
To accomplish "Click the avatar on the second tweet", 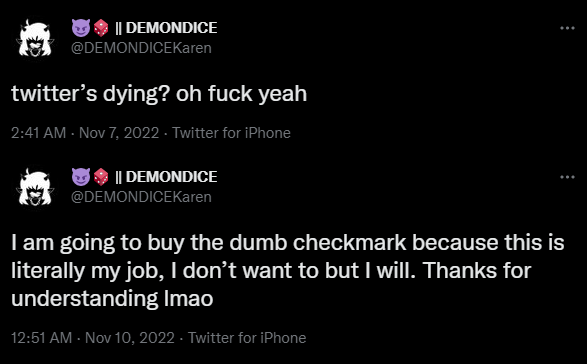I will point(35,187).
